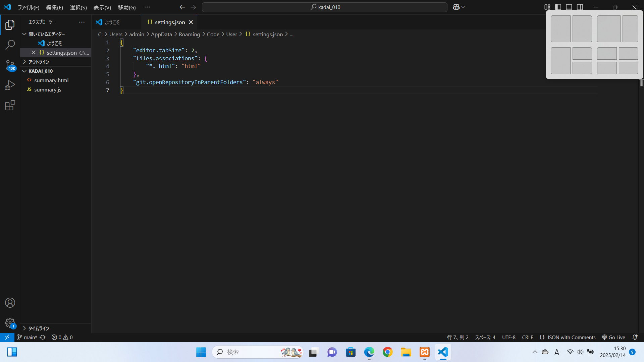Viewport: 644px width, 362px height.
Task: Expand the アウトライン section
Action: pos(56,62)
